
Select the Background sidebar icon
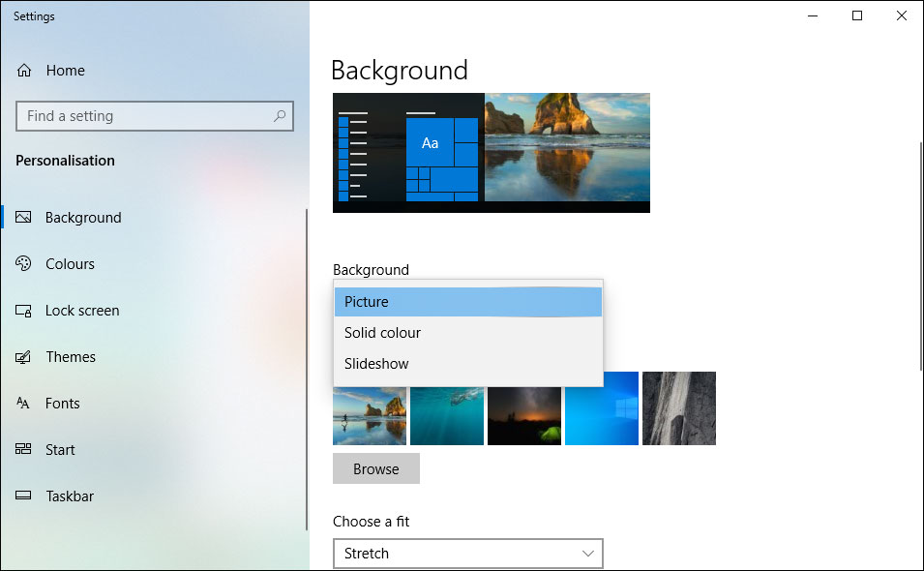(24, 217)
